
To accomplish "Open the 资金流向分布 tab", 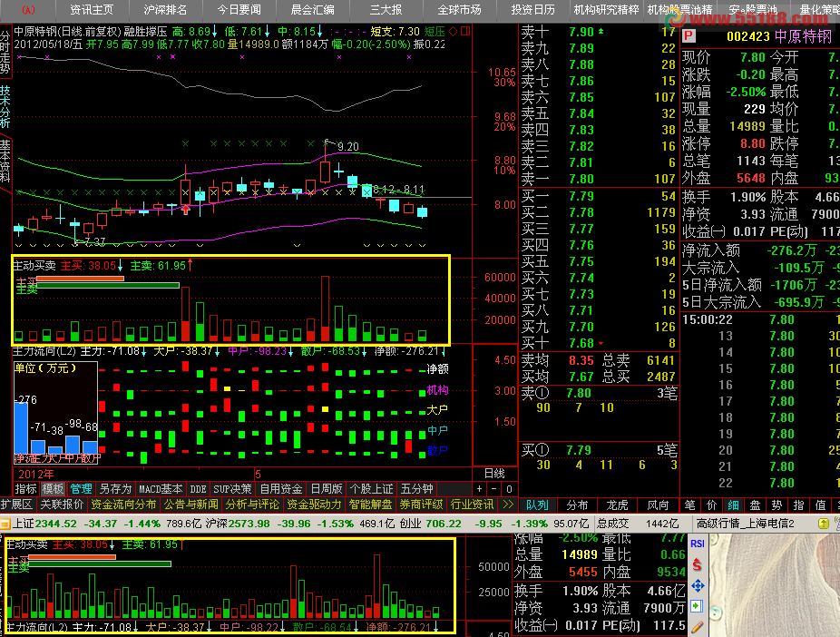I will [123, 505].
